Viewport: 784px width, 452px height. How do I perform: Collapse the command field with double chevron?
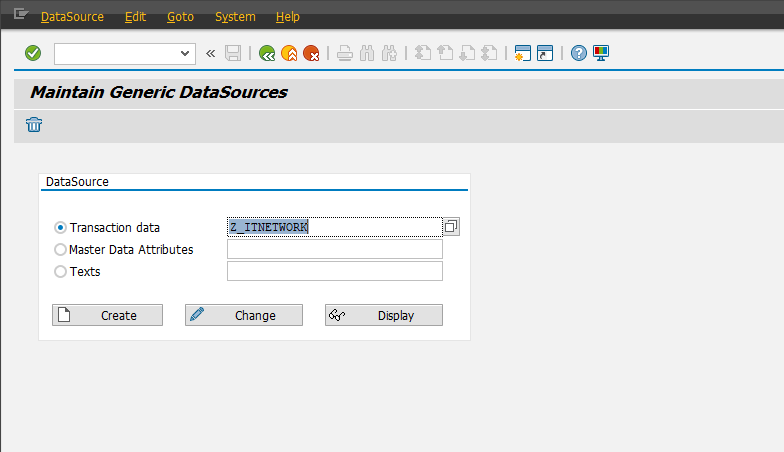click(211, 53)
